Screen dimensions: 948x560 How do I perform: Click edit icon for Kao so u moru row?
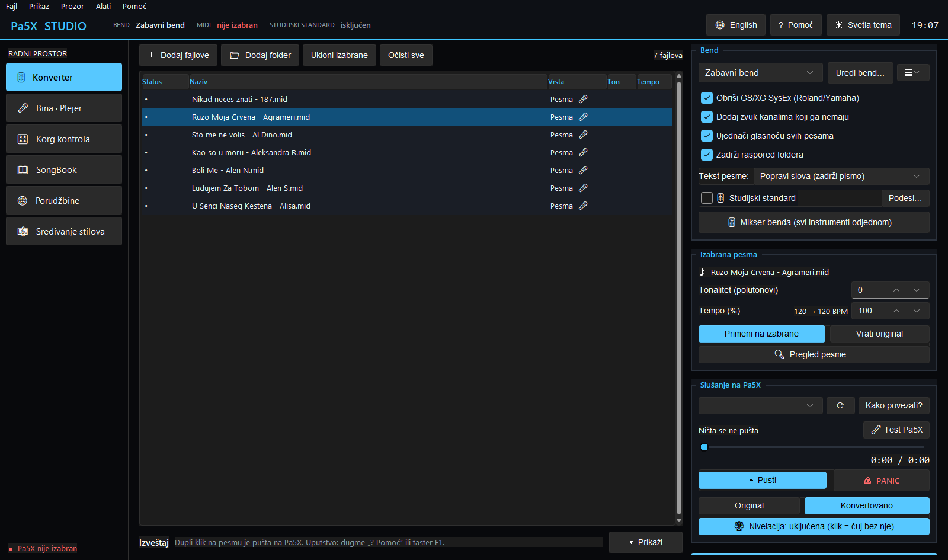click(x=583, y=152)
